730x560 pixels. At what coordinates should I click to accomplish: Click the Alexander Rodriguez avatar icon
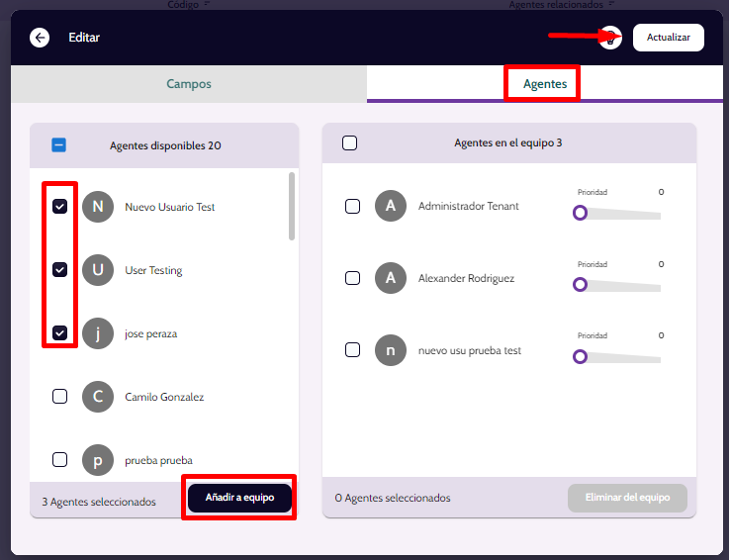[391, 278]
